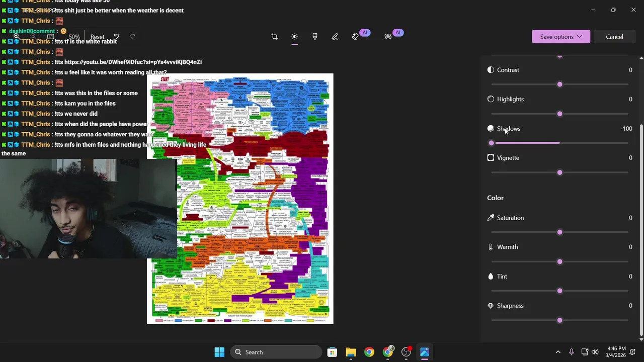The height and width of the screenshot is (362, 644).
Task: Adjust the Shadows slider handle
Action: click(x=492, y=143)
